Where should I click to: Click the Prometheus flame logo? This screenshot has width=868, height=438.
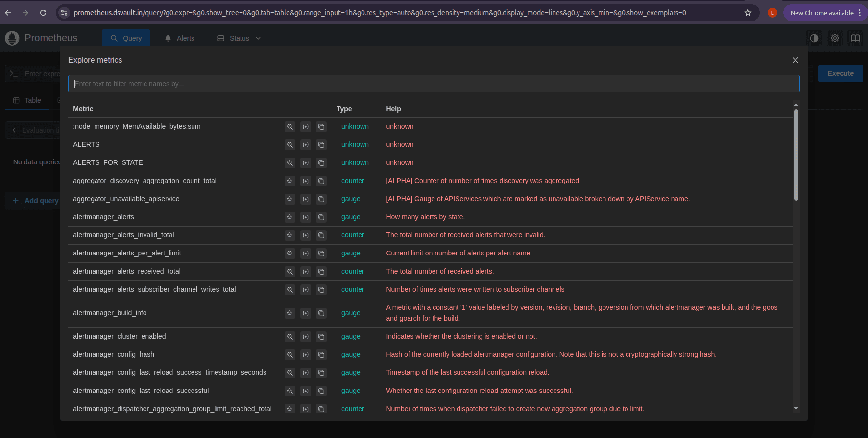tap(12, 38)
